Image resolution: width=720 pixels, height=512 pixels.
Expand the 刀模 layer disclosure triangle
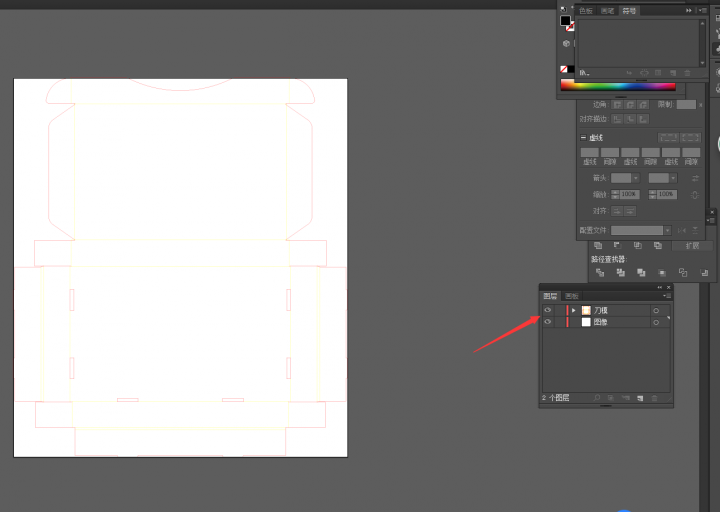pos(573,310)
